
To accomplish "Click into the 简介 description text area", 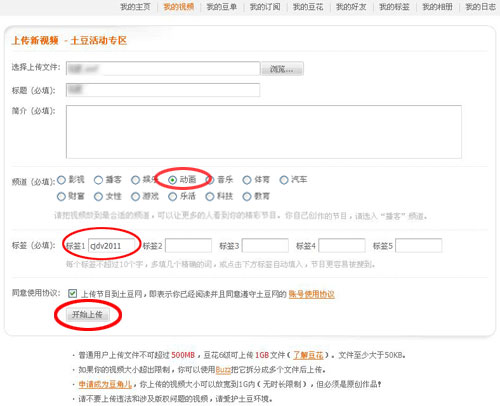I will click(264, 132).
